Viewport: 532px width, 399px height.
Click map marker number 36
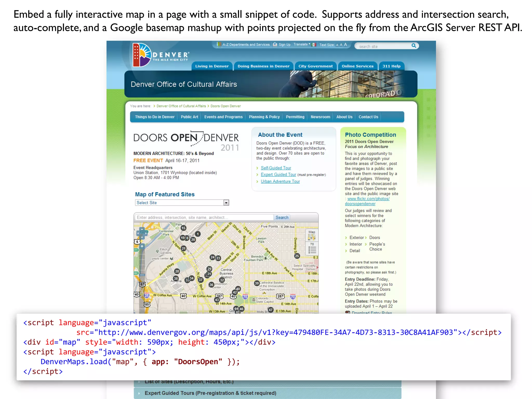coord(211,285)
